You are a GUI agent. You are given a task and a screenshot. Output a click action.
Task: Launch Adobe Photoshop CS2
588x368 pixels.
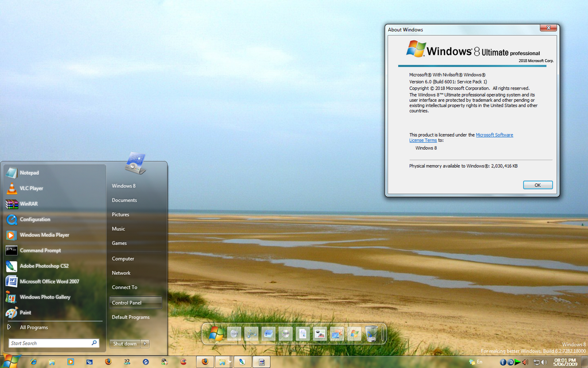54,266
